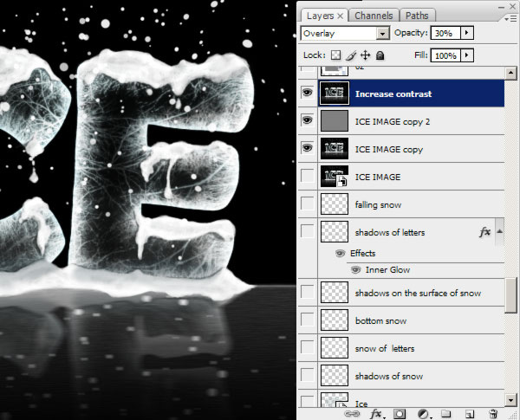This screenshot has height=420, width=520.
Task: Create a new layer group
Action: 445,414
